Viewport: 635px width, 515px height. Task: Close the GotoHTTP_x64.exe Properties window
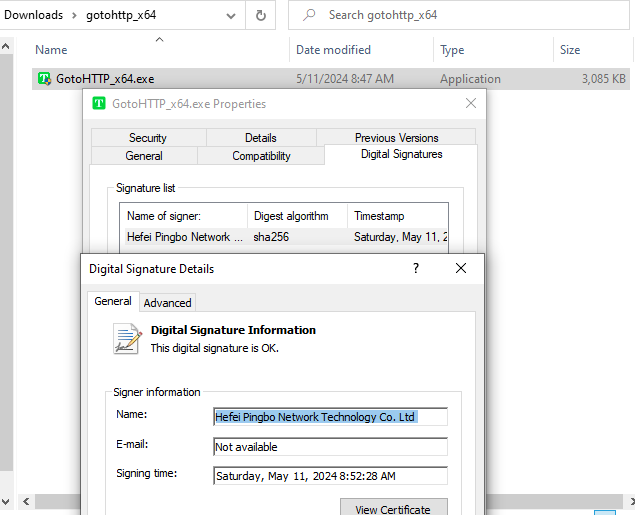pyautogui.click(x=471, y=103)
